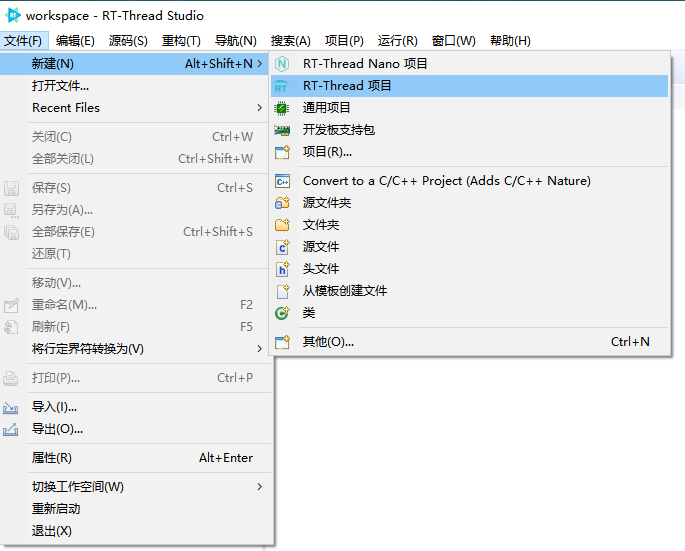Choose 项目(R)... in the submenu
The height and width of the screenshot is (551, 685).
[x=469, y=152]
